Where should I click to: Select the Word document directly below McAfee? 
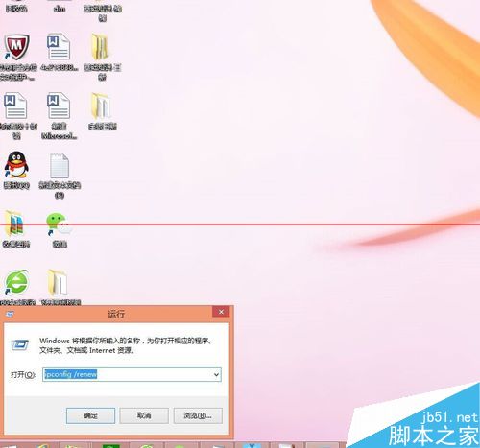point(16,106)
